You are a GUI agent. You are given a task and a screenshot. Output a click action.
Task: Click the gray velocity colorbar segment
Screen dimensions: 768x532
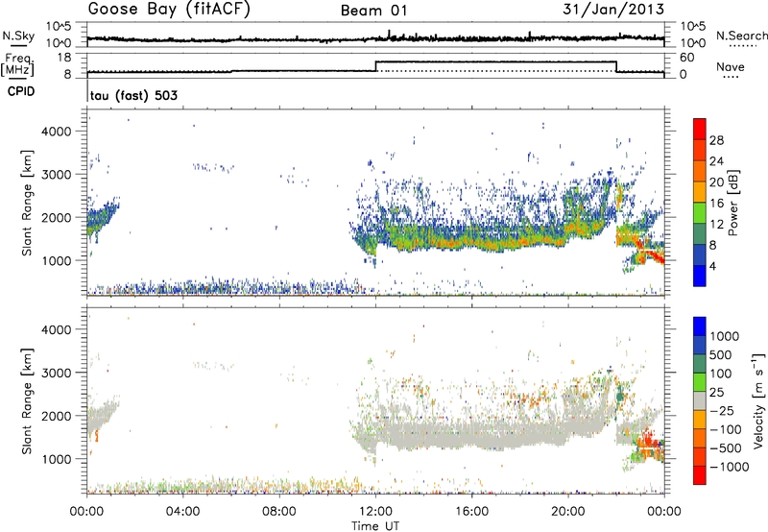pos(700,400)
